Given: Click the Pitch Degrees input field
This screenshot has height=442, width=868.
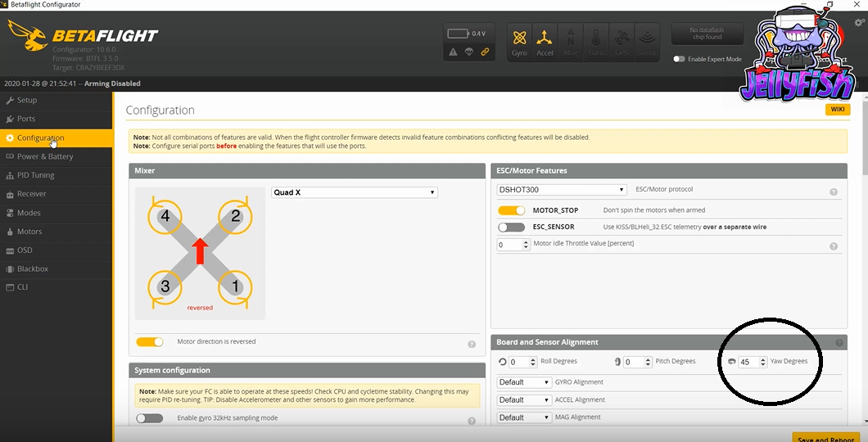Looking at the screenshot, I should [637, 363].
